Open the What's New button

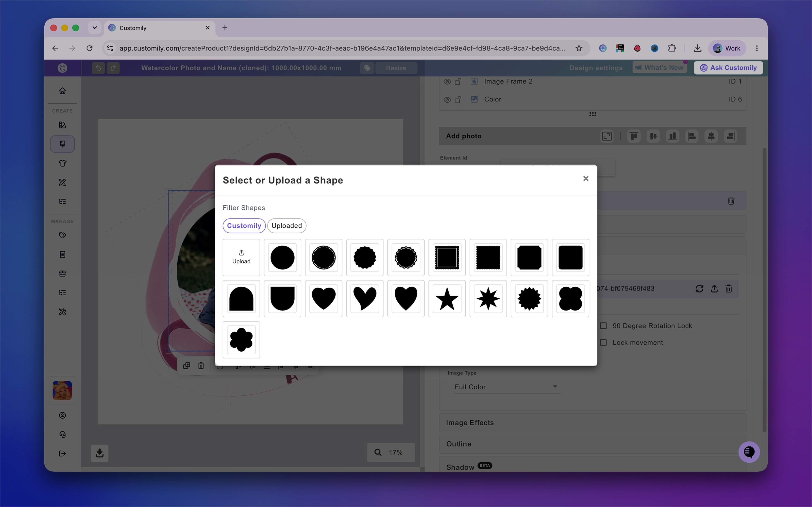[660, 67]
